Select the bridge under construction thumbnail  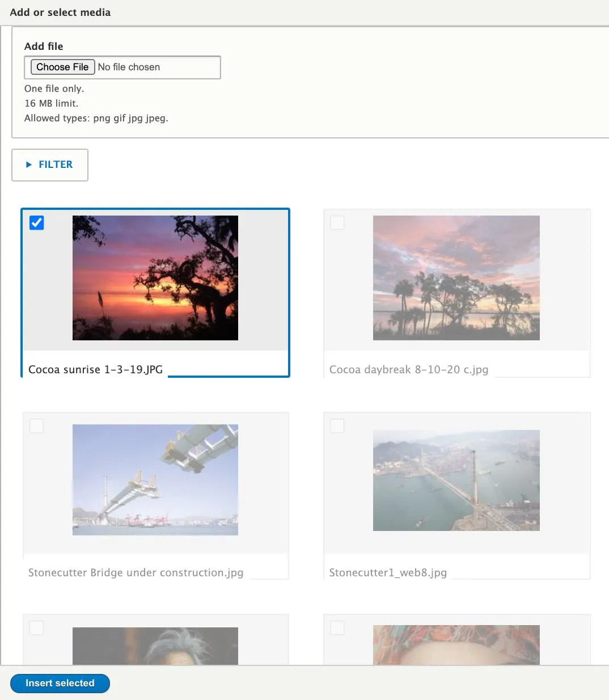pos(155,480)
